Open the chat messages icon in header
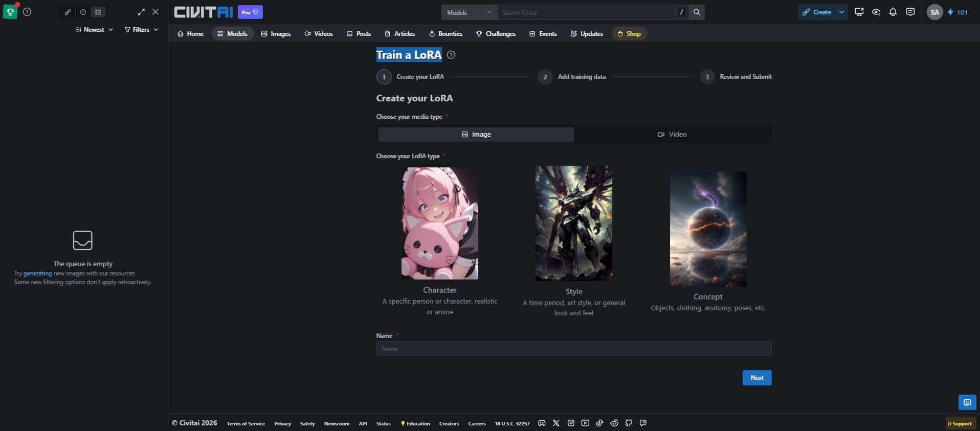 coord(910,12)
